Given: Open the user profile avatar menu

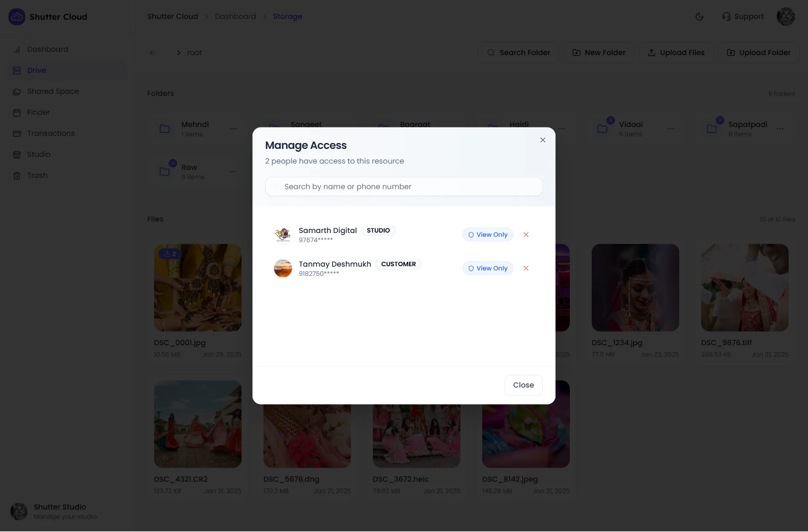Looking at the screenshot, I should [x=786, y=16].
